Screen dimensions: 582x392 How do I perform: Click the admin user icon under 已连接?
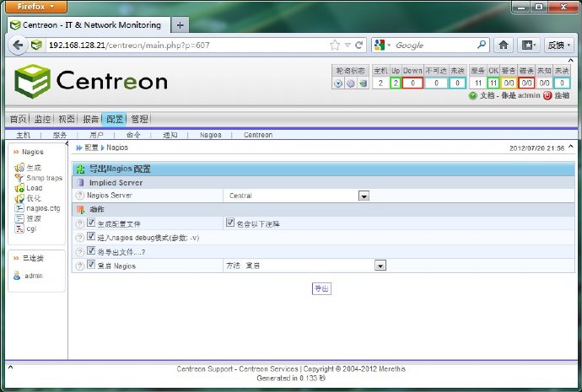click(x=17, y=276)
